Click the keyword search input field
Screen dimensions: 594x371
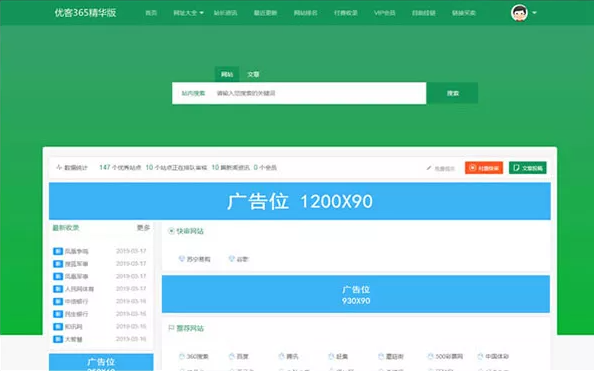[318, 93]
